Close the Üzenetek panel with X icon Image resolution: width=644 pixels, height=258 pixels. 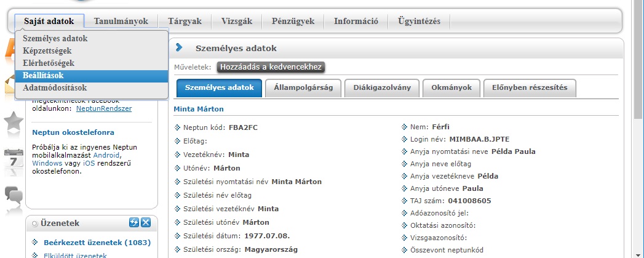[146, 223]
